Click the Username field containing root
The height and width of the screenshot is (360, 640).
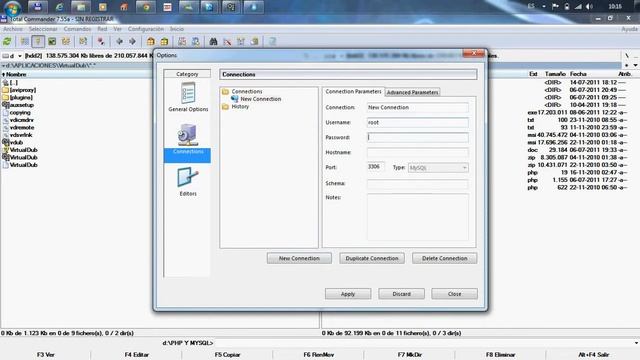tap(417, 122)
